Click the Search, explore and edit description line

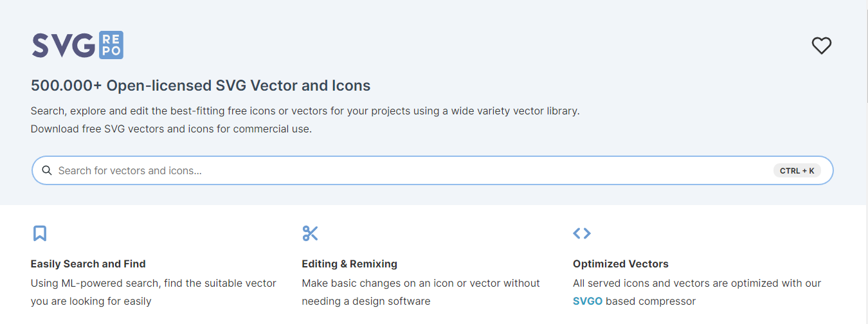pos(305,111)
